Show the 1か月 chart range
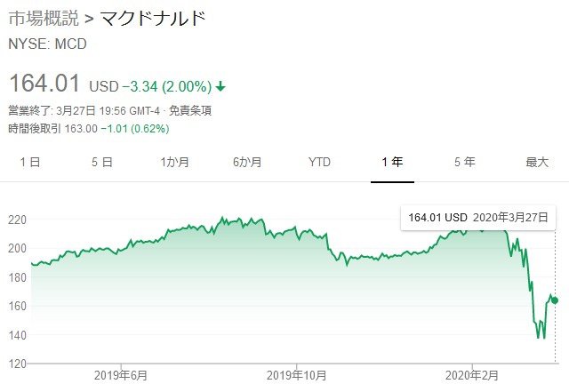The height and width of the screenshot is (392, 569). pyautogui.click(x=174, y=162)
